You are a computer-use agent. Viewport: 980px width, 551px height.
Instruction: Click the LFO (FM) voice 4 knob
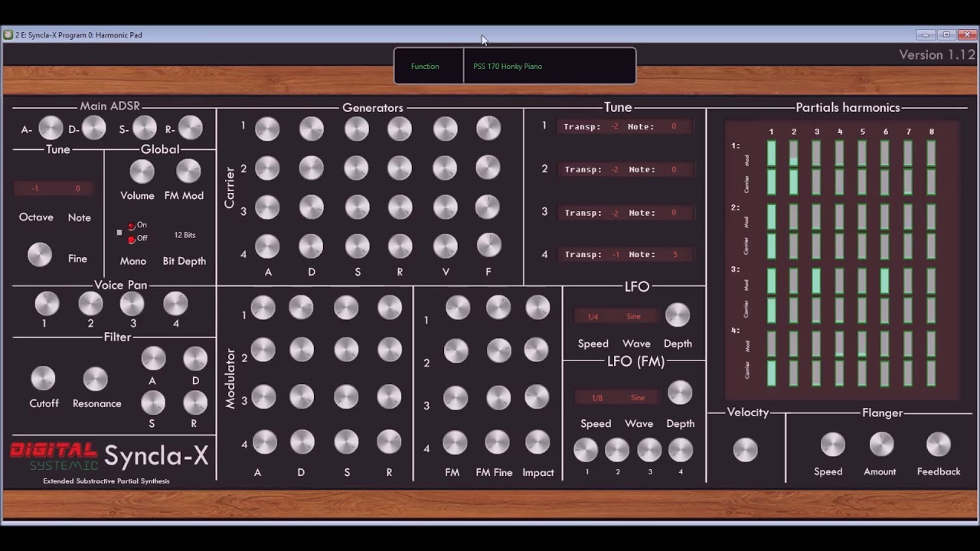point(681,450)
